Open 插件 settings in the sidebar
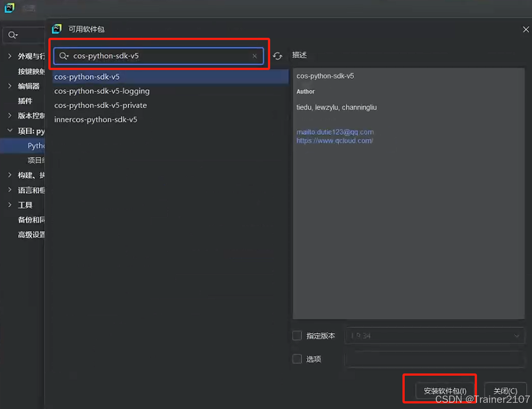This screenshot has width=532, height=409. (25, 101)
